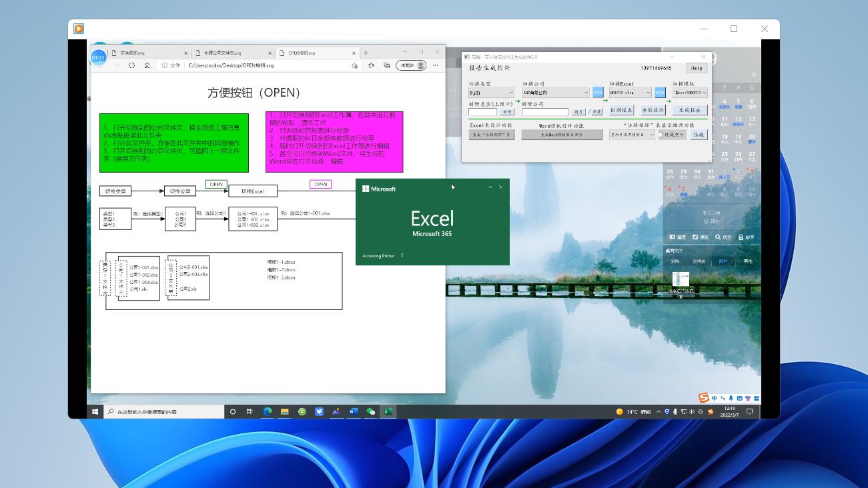The width and height of the screenshot is (868, 488).
Task: Open a new browser tab with plus icon
Action: pos(366,53)
